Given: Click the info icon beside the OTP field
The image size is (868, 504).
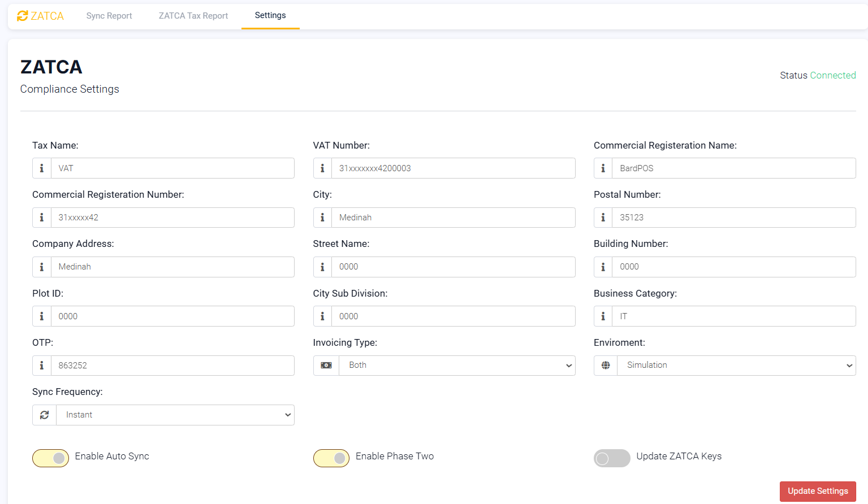Looking at the screenshot, I should coord(42,365).
